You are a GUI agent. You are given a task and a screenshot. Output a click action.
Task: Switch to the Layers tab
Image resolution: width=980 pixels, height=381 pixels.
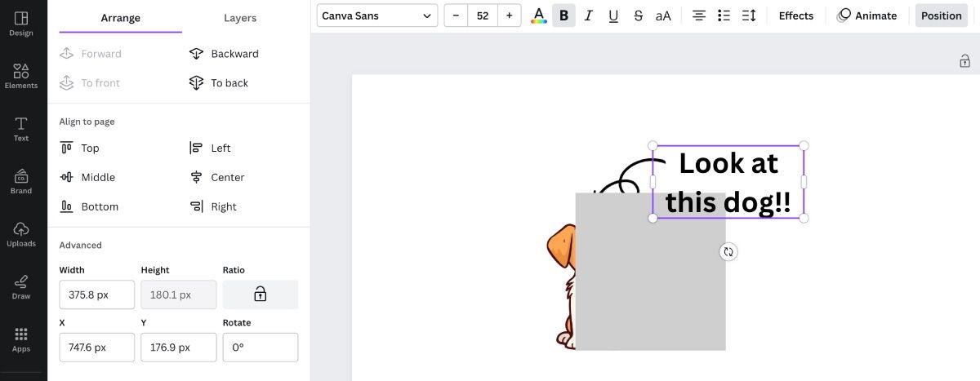[x=240, y=18]
